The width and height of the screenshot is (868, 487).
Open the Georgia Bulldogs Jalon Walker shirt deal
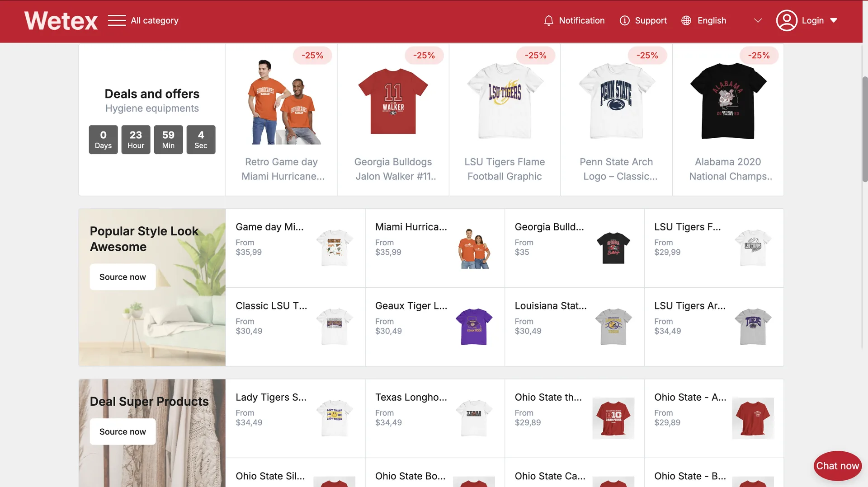(x=393, y=169)
